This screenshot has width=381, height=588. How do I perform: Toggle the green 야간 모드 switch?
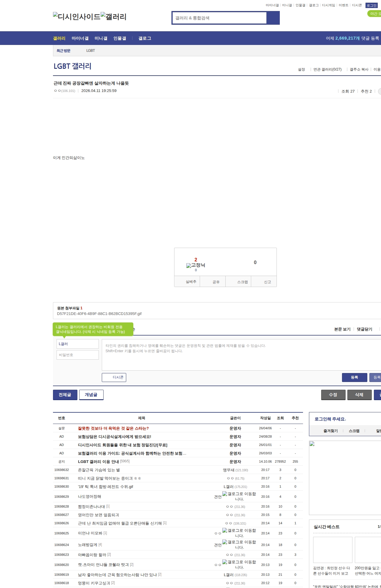(x=374, y=14)
